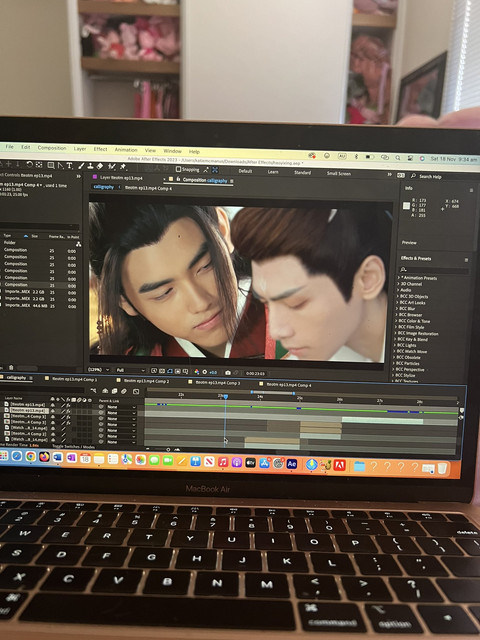The height and width of the screenshot is (640, 480).
Task: Click the blue current-time indicator in timeline
Action: 225,396
